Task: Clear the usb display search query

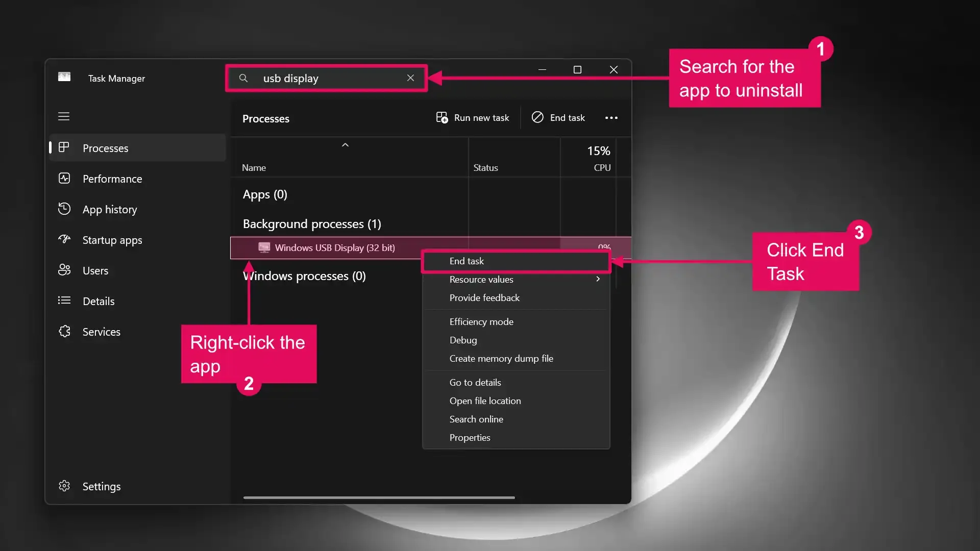Action: point(410,78)
